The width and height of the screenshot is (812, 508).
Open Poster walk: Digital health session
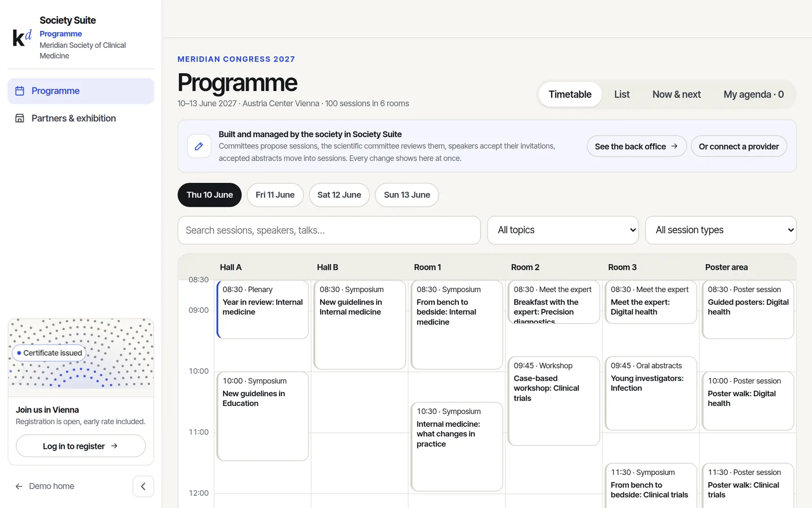pyautogui.click(x=748, y=401)
